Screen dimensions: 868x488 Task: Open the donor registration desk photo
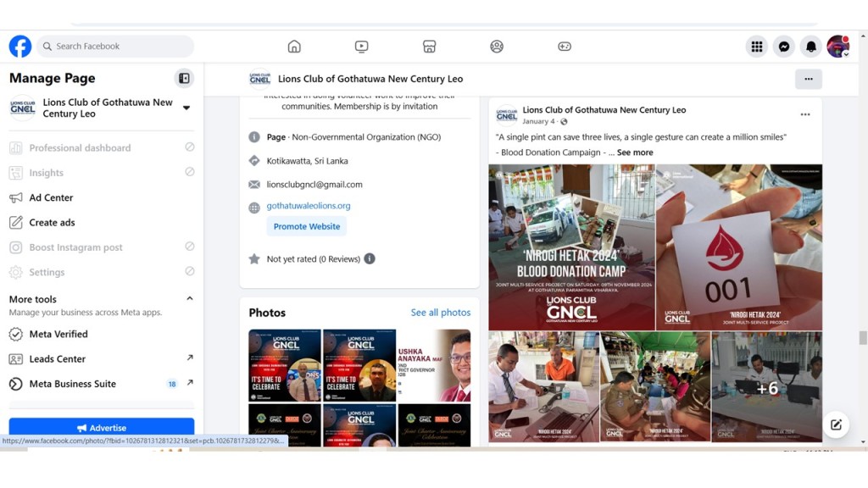(x=543, y=387)
